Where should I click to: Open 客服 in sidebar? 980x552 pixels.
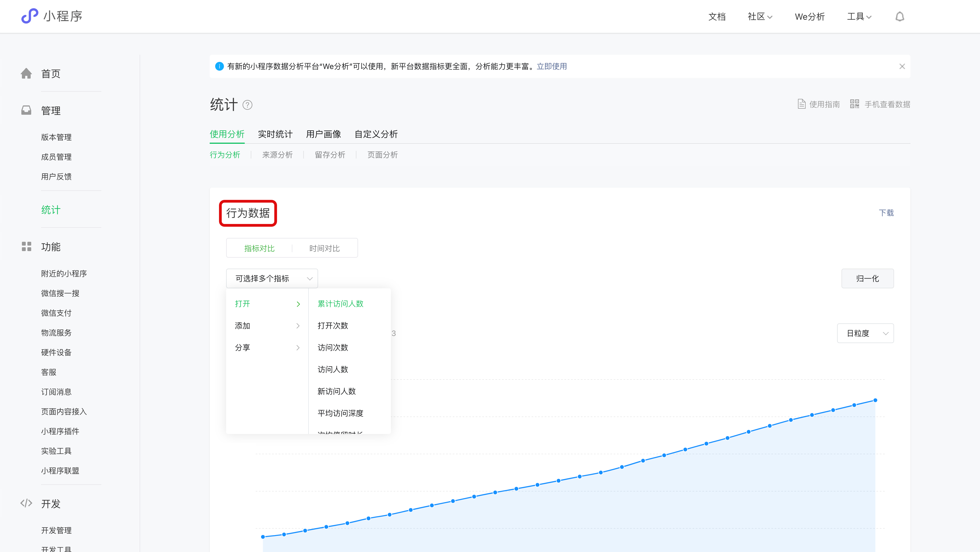tap(49, 372)
